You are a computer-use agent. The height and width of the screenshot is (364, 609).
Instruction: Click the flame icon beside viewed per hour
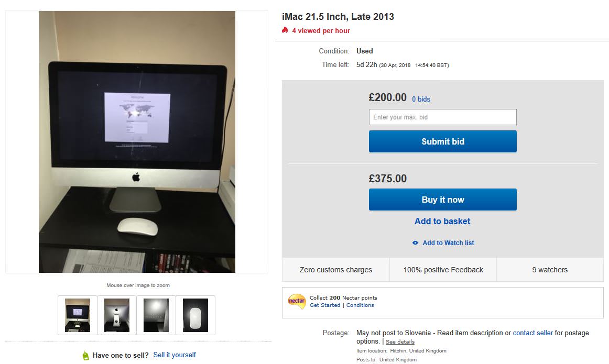pyautogui.click(x=285, y=30)
